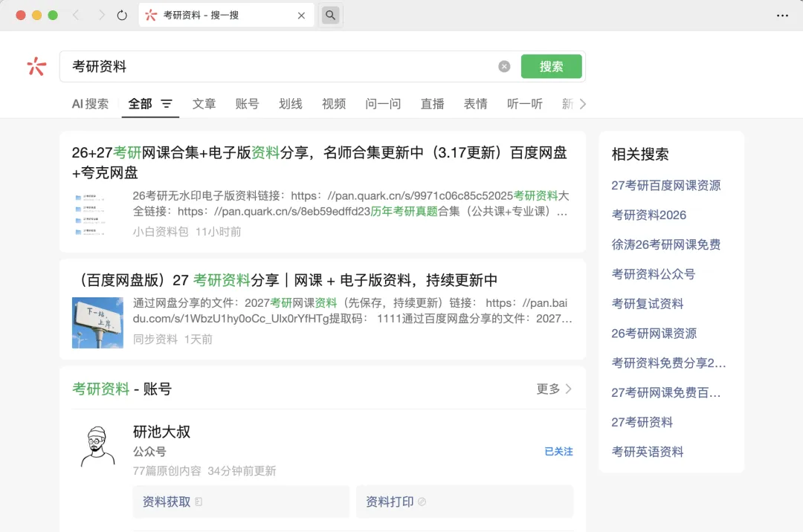Click the red Sou Yi Sou logo

coord(36,67)
